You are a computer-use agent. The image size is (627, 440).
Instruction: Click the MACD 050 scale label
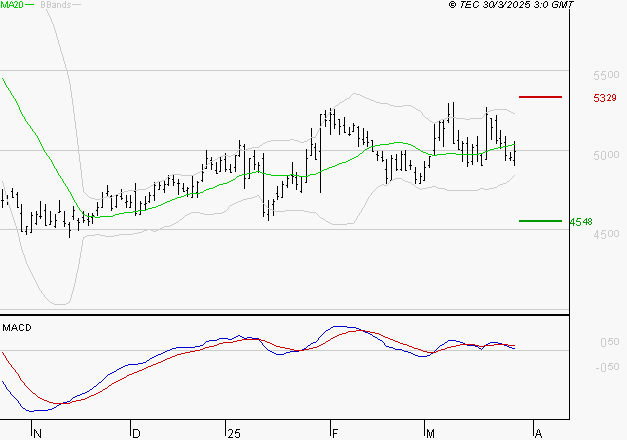click(609, 342)
